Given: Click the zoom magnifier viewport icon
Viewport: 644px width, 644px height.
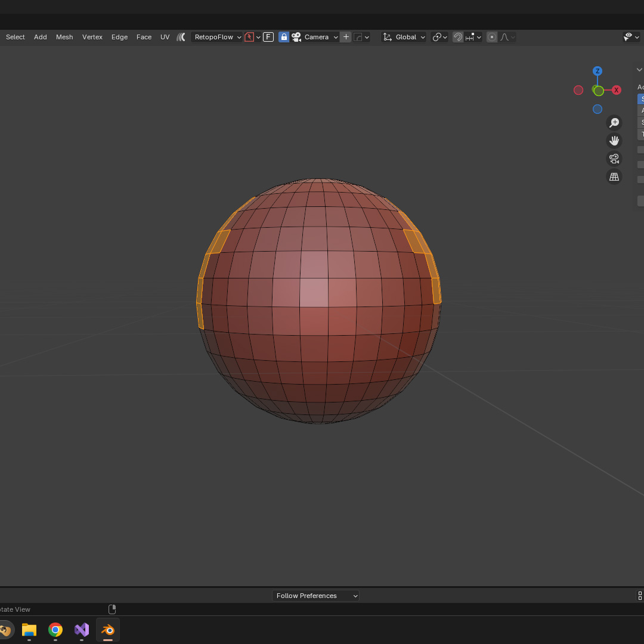Looking at the screenshot, I should [x=614, y=123].
